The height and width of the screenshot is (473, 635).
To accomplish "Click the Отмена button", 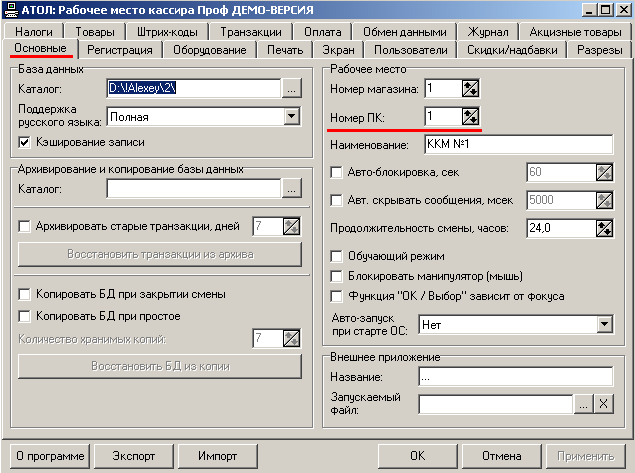I will (501, 456).
